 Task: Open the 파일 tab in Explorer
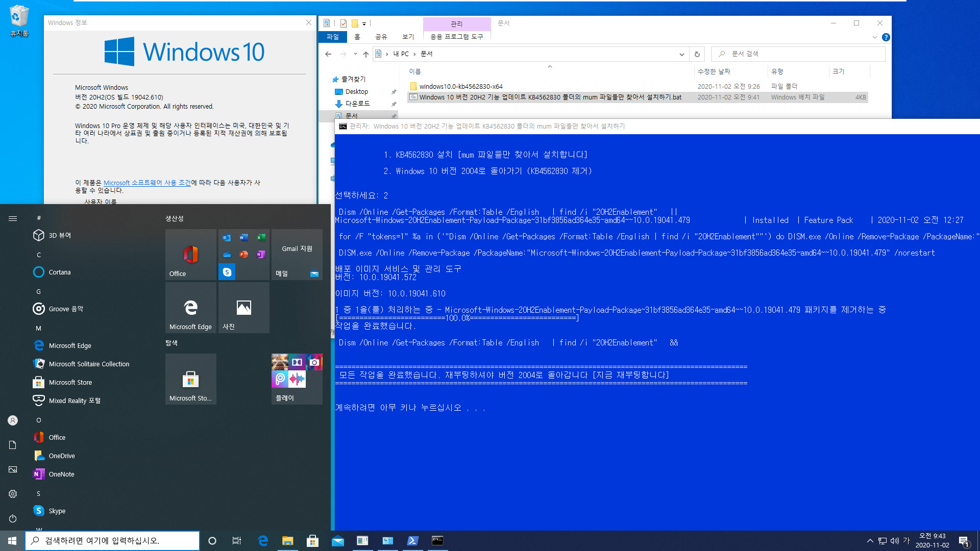pos(333,37)
